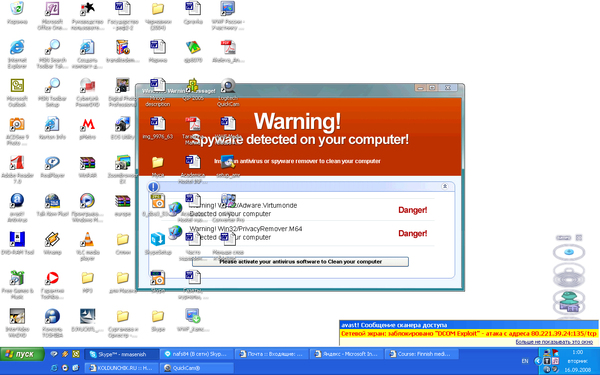The height and width of the screenshot is (375, 600).
Task: Open the PDF file in the top icon row
Action: tap(228, 47)
